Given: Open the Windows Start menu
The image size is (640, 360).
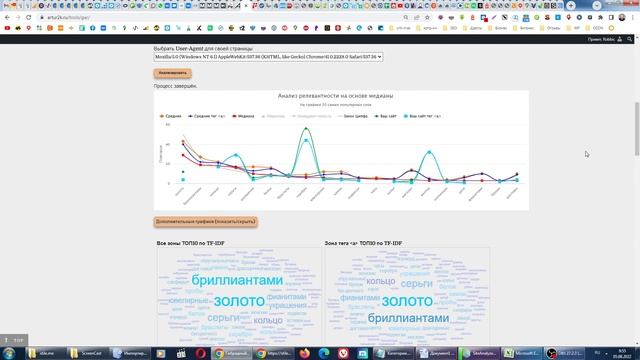Looking at the screenshot, I should click(x=9, y=353).
